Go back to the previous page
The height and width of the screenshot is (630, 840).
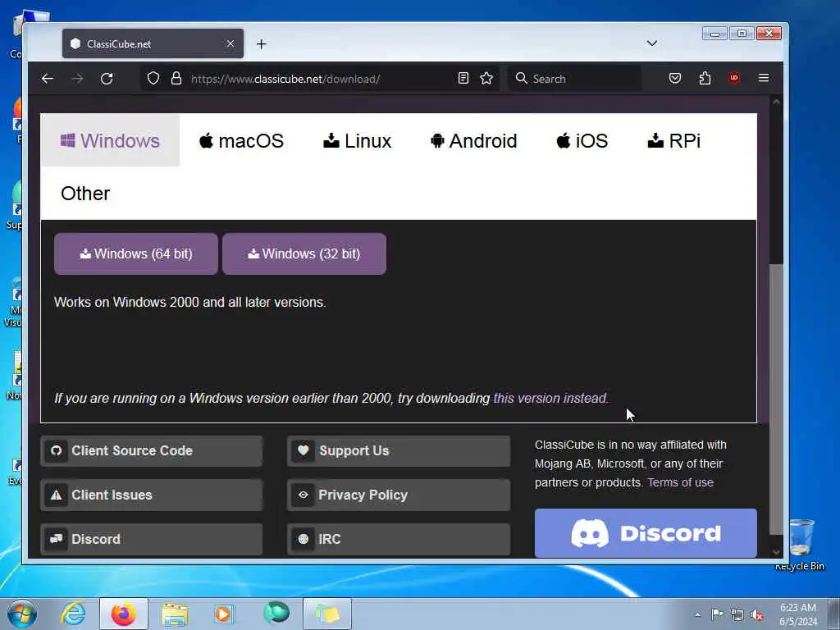[x=47, y=79]
